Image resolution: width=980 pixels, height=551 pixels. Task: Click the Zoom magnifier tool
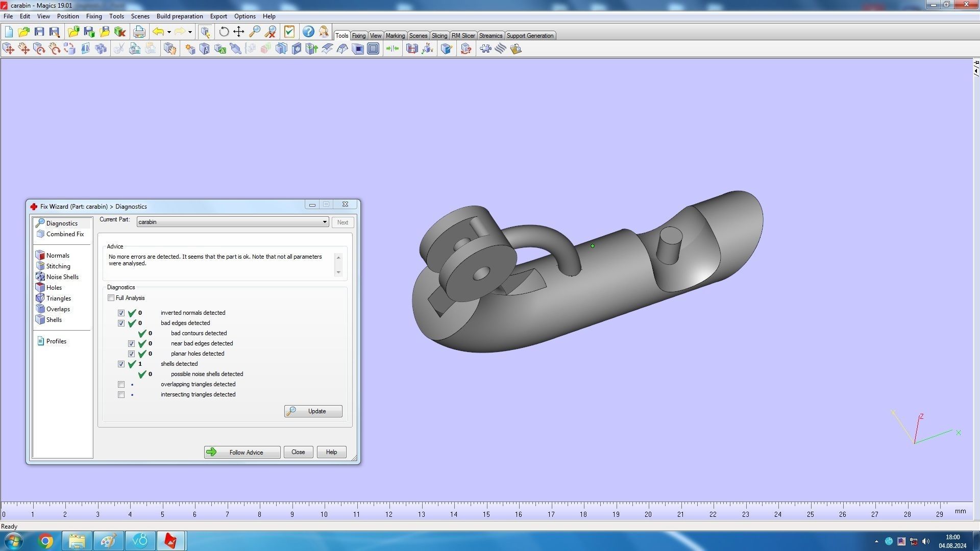(254, 32)
